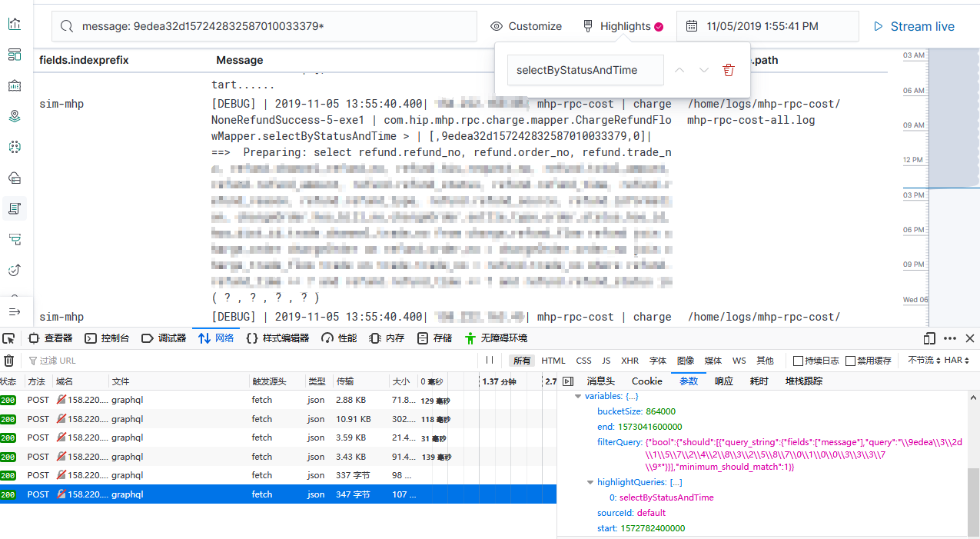Activate the devtools element picker icon
Screen dimensions: 980x539
tap(8, 338)
